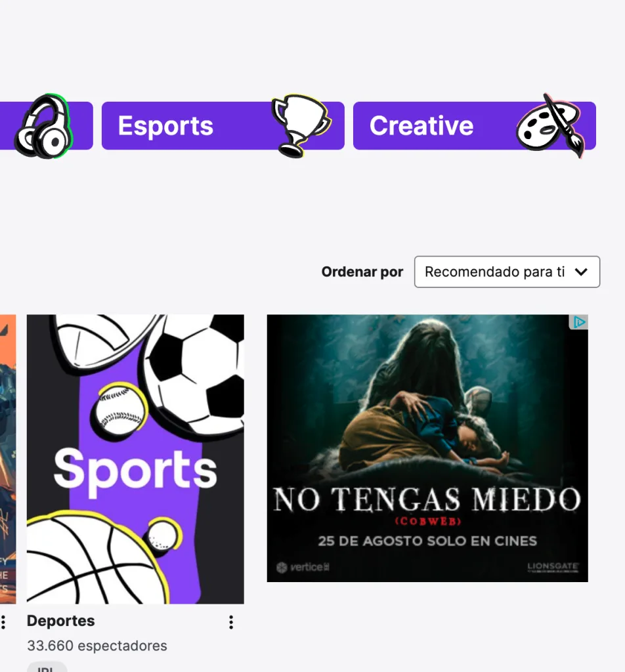Click the trophy icon on Esports

tap(301, 125)
